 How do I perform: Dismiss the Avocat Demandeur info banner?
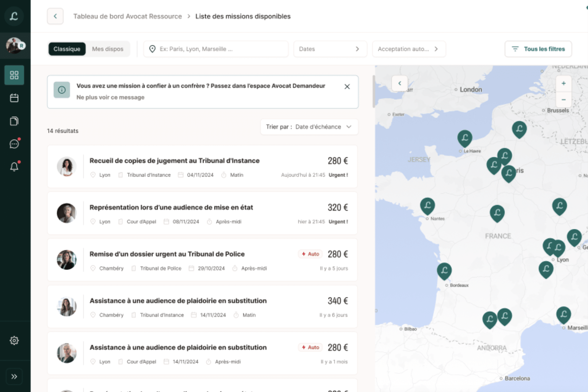point(347,87)
